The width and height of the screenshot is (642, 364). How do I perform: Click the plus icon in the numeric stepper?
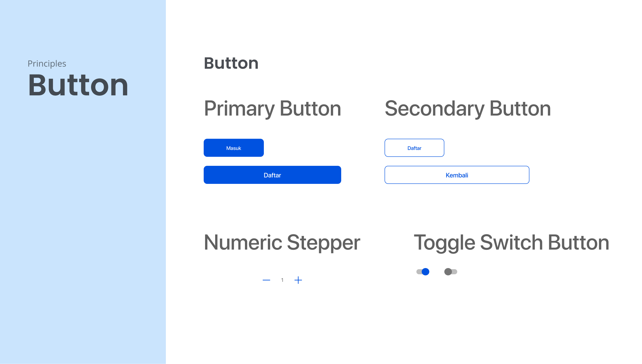coord(298,280)
